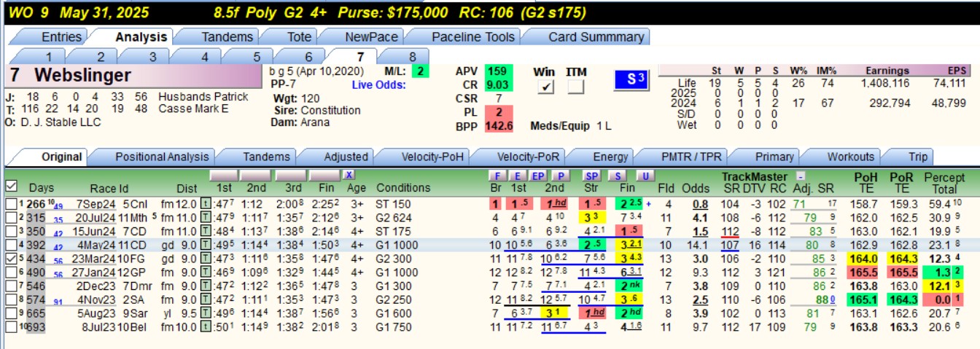The width and height of the screenshot is (980, 349).
Task: Click the small X button above Age
Action: click(x=349, y=175)
